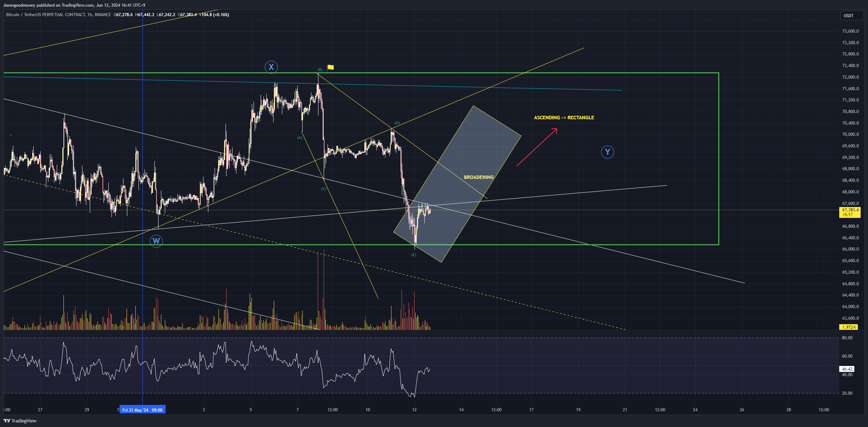Click the 21 date label on time axis

click(625, 410)
